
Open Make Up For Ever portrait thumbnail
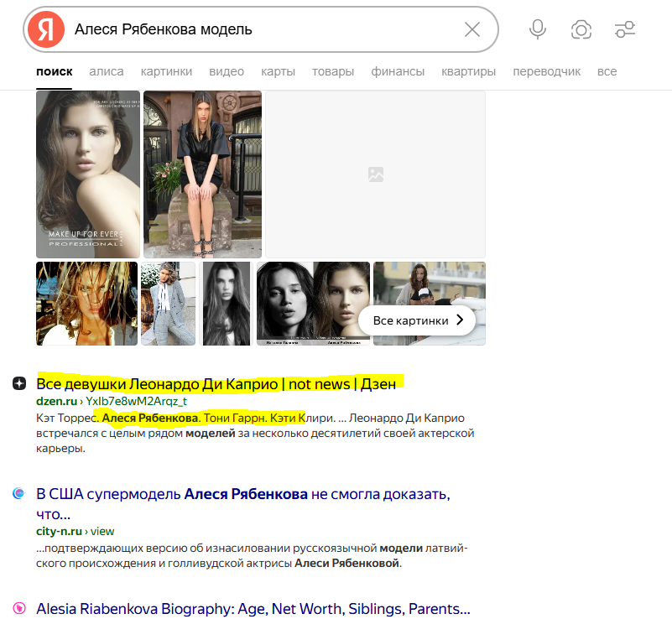click(x=88, y=174)
